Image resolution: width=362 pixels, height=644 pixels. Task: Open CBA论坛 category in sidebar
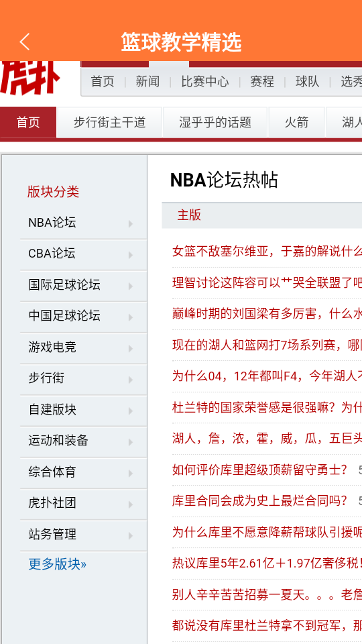pos(52,254)
